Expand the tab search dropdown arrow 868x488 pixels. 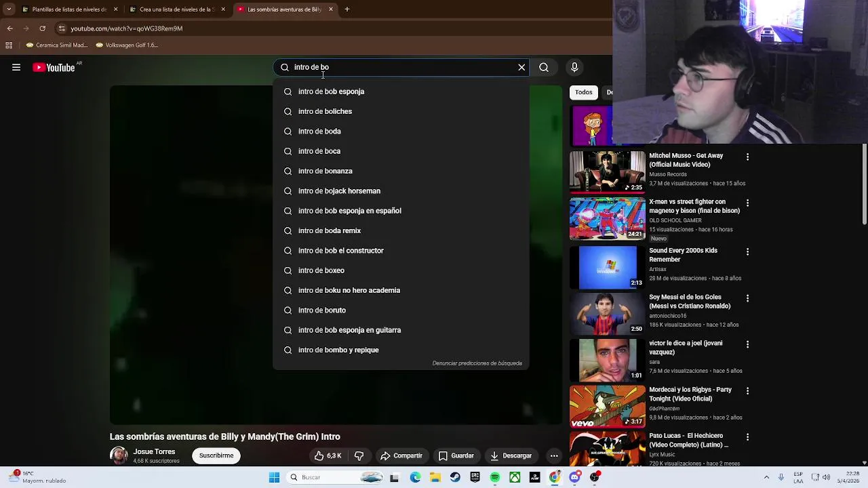(8, 9)
